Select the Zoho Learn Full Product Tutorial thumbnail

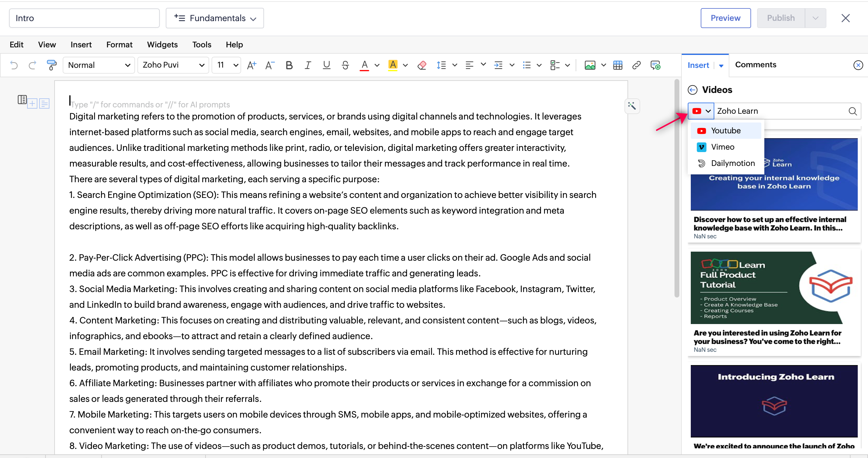[x=774, y=288]
